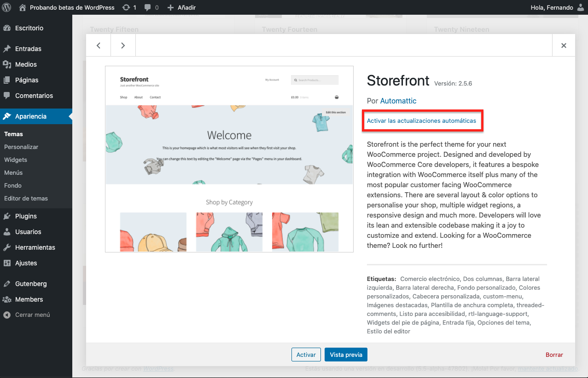
Task: Follow the Automattic author link
Action: 398,101
